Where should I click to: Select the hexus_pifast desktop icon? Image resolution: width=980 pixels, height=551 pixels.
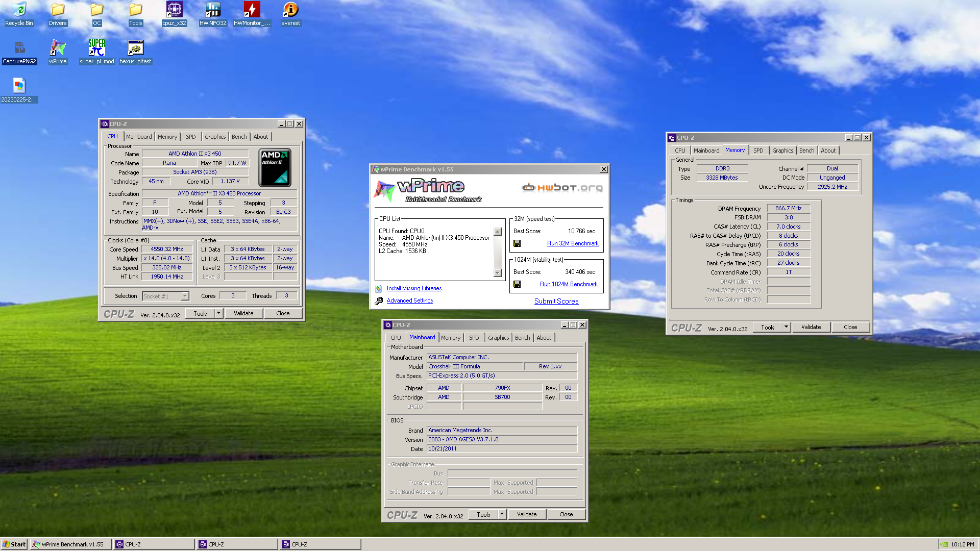click(135, 52)
